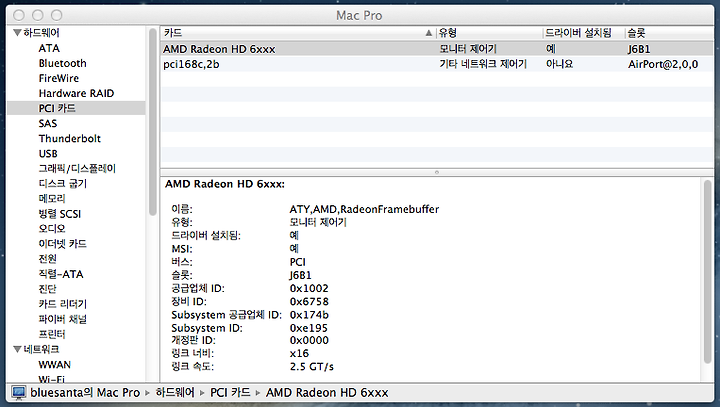The height and width of the screenshot is (407, 720).
Task: Open the 진단 sidebar entry
Action: pos(47,289)
